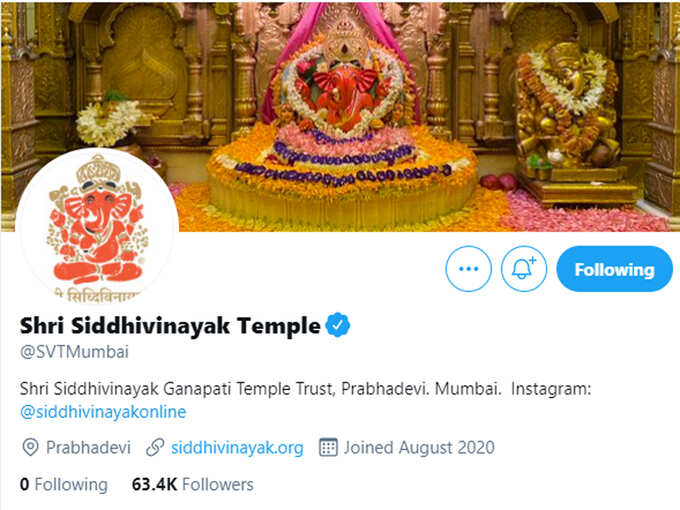Click the Prabhadevi location text
Image resolution: width=680 pixels, height=510 pixels.
pyautogui.click(x=88, y=448)
